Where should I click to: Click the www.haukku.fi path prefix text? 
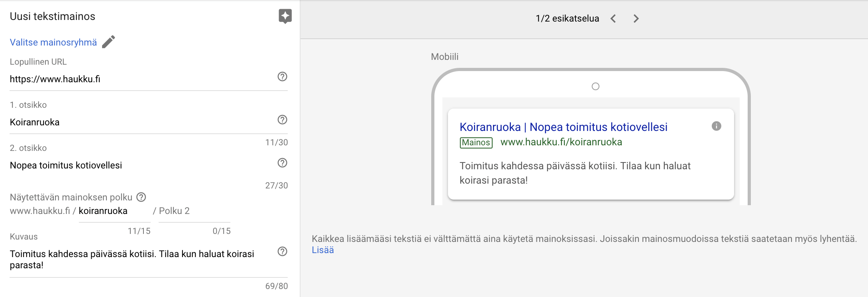coord(40,211)
